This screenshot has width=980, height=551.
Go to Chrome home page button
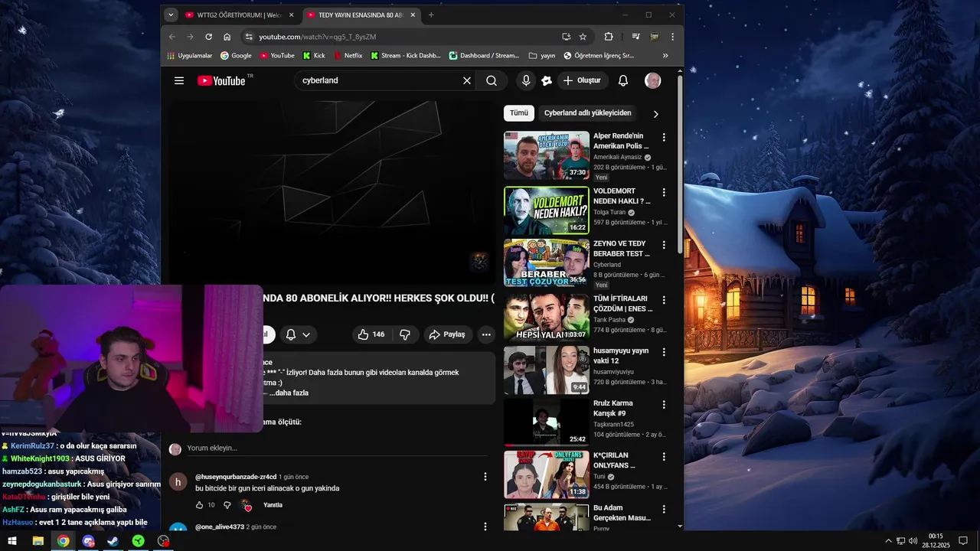point(227,37)
